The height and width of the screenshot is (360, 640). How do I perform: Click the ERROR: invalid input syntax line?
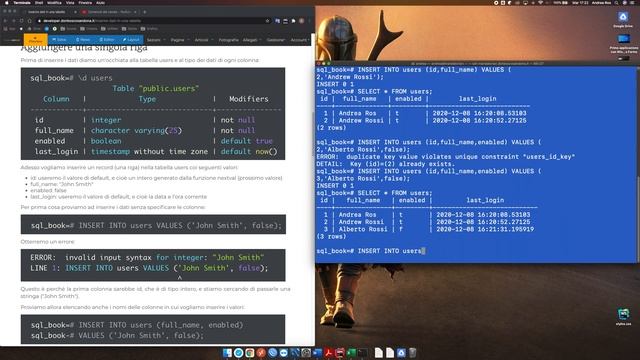[147, 258]
